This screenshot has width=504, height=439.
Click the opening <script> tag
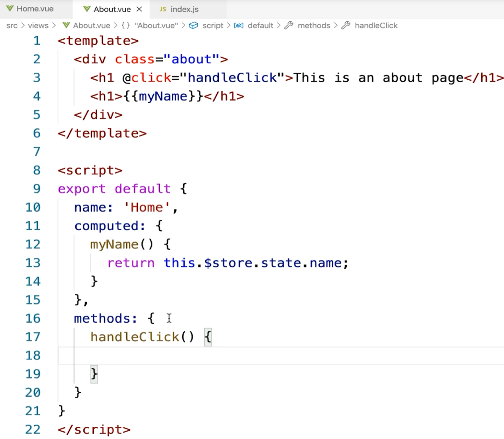pyautogui.click(x=90, y=171)
